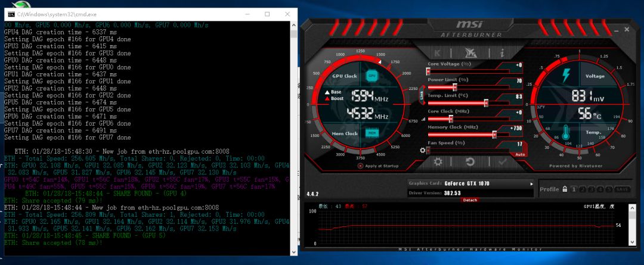Click the GPU chip icon in clock gauge
This screenshot has width=644, height=265.
pos(371,76)
